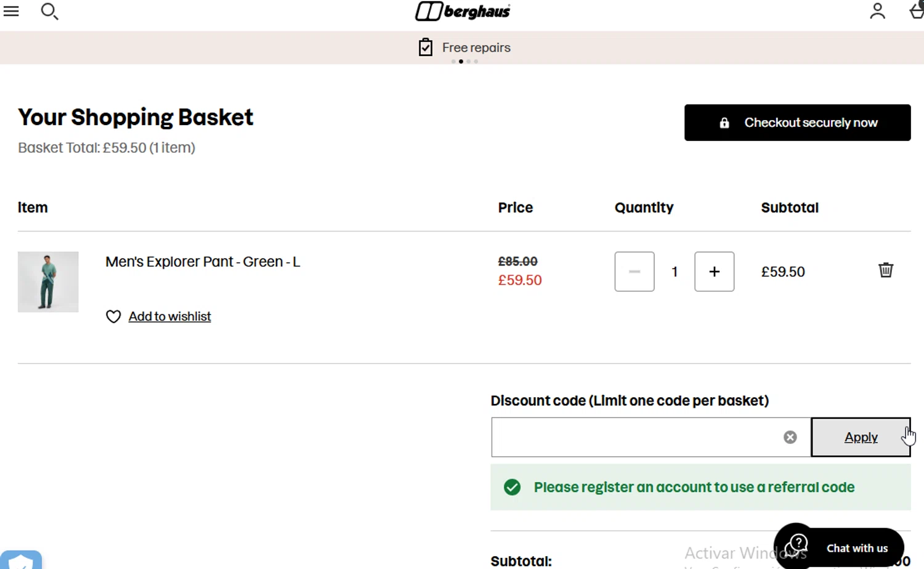Viewport: 924px width, 569px height.
Task: Remove item using the trash icon
Action: point(885,270)
